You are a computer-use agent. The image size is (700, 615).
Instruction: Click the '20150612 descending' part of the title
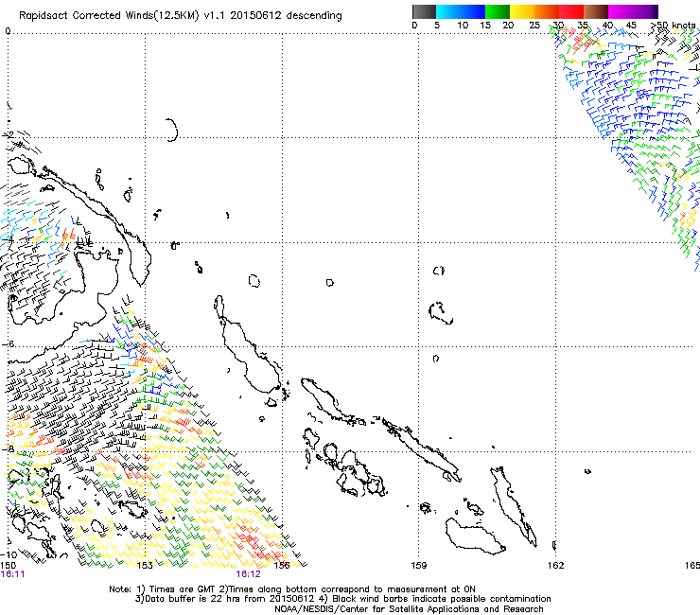pos(287,16)
